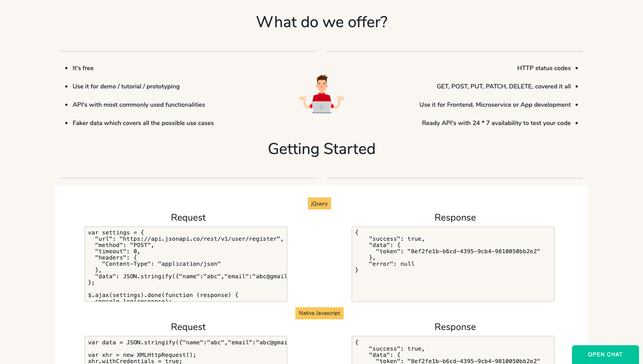The height and width of the screenshot is (364, 643).
Task: Click inside the jQuery Request code block
Action: [x=185, y=264]
